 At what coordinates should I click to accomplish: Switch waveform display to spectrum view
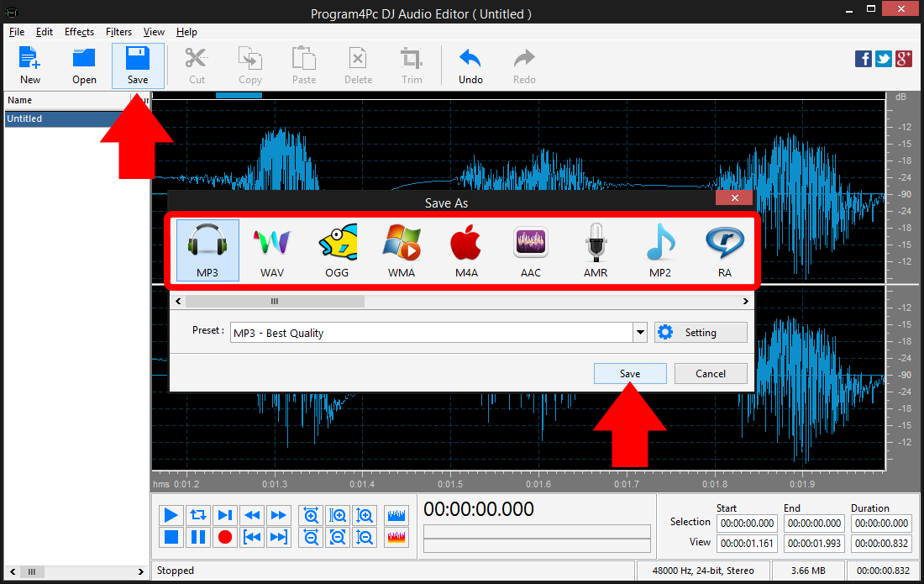click(396, 537)
